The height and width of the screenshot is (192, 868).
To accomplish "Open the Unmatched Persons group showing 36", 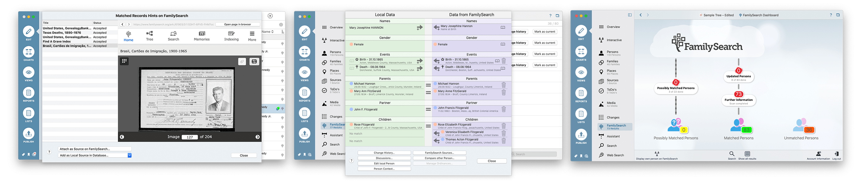I will point(801,129).
